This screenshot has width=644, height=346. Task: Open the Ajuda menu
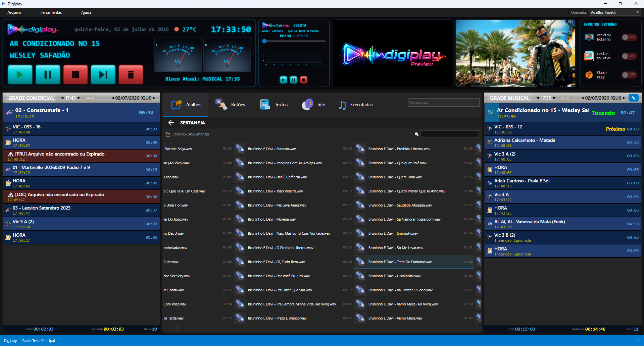point(86,12)
